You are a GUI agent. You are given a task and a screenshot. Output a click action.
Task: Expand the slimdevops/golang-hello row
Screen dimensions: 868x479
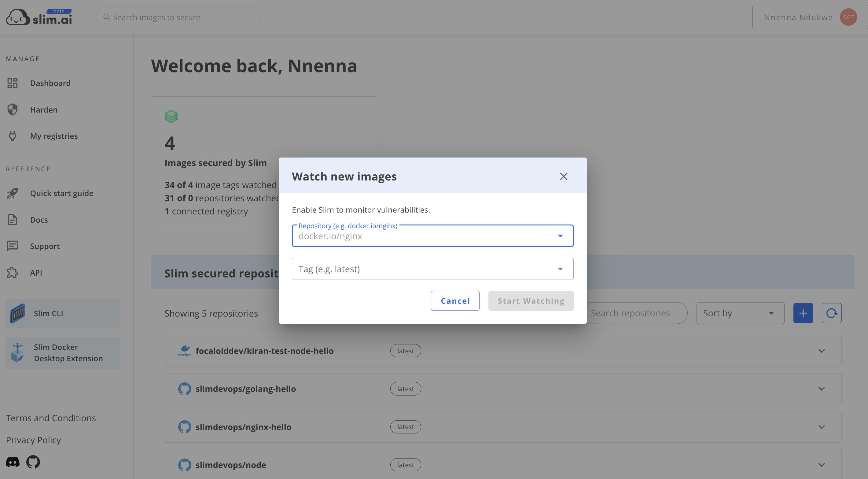(x=822, y=388)
